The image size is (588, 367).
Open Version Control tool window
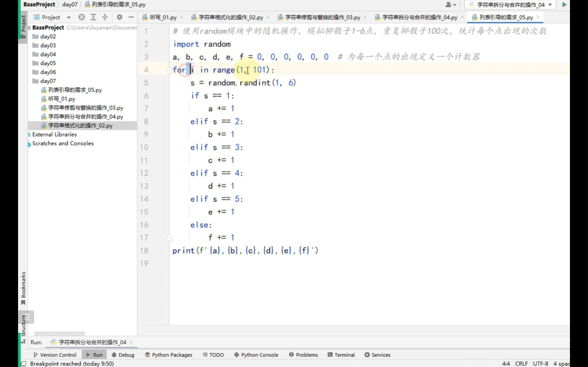coord(55,355)
